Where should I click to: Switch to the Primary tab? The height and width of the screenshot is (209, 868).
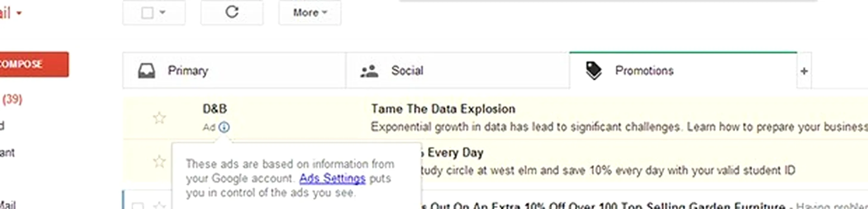pos(188,71)
